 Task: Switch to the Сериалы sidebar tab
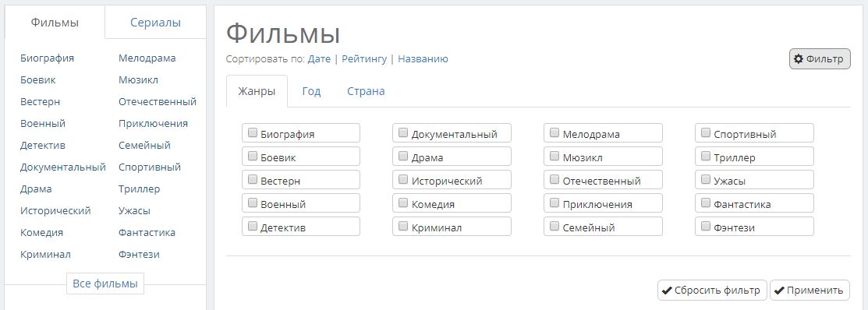(155, 23)
